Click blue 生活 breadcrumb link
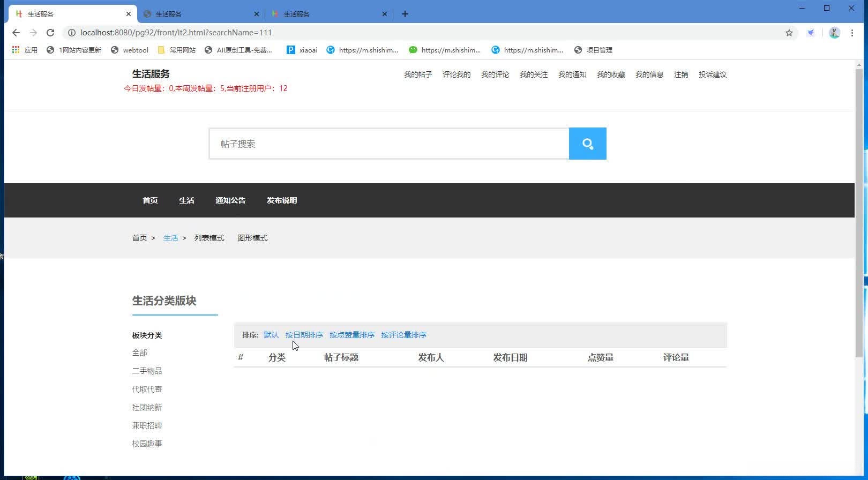Viewport: 868px width, 480px height. (170, 238)
